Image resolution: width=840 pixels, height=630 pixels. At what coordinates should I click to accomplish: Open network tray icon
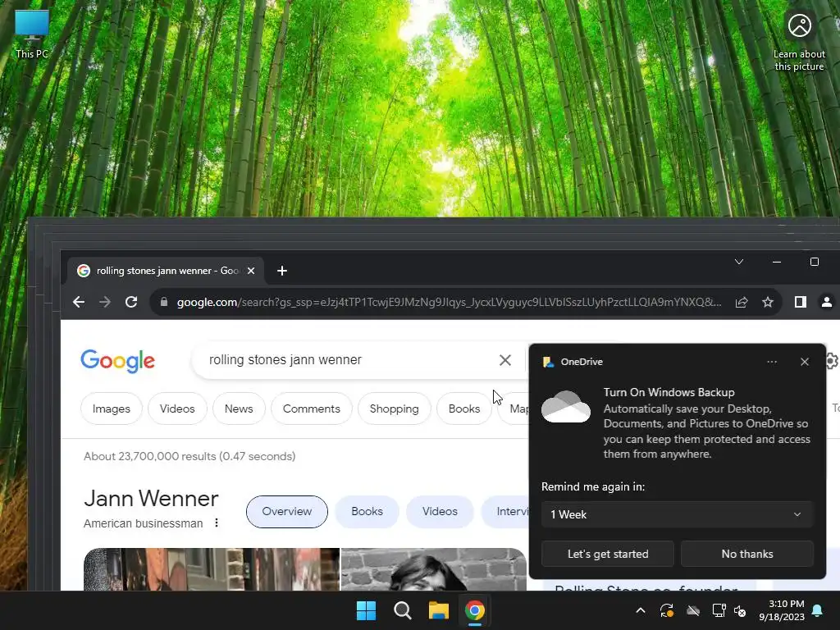click(x=719, y=610)
